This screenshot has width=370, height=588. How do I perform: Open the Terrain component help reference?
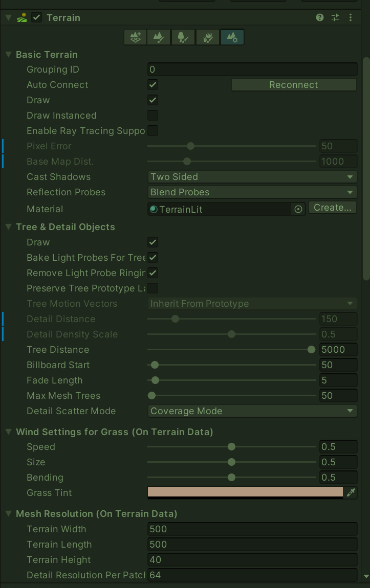[320, 17]
